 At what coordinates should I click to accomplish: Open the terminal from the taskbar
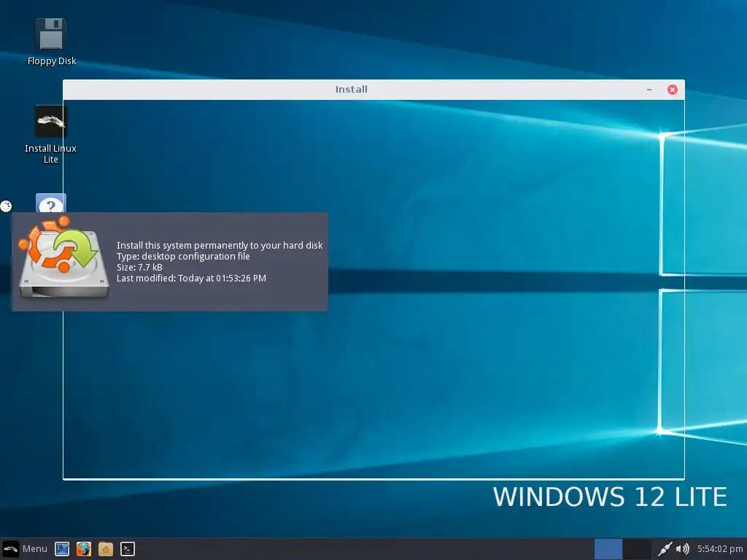(127, 549)
